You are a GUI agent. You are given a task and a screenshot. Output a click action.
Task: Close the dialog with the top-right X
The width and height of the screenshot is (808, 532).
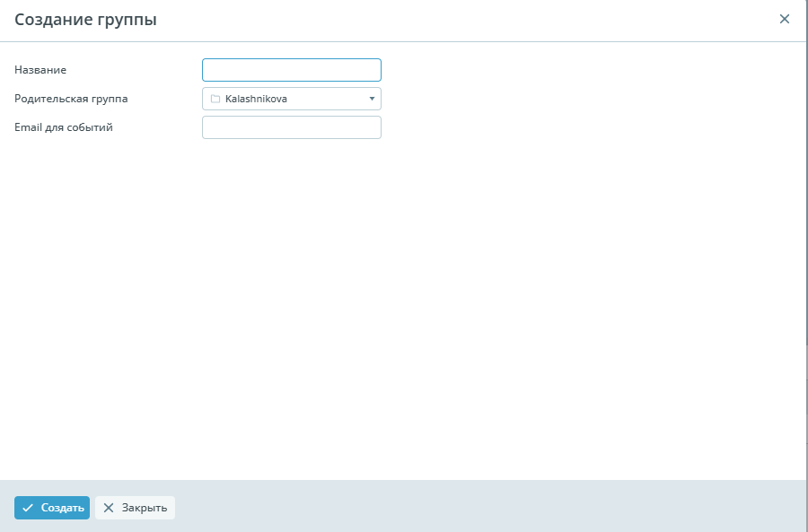coord(785,19)
